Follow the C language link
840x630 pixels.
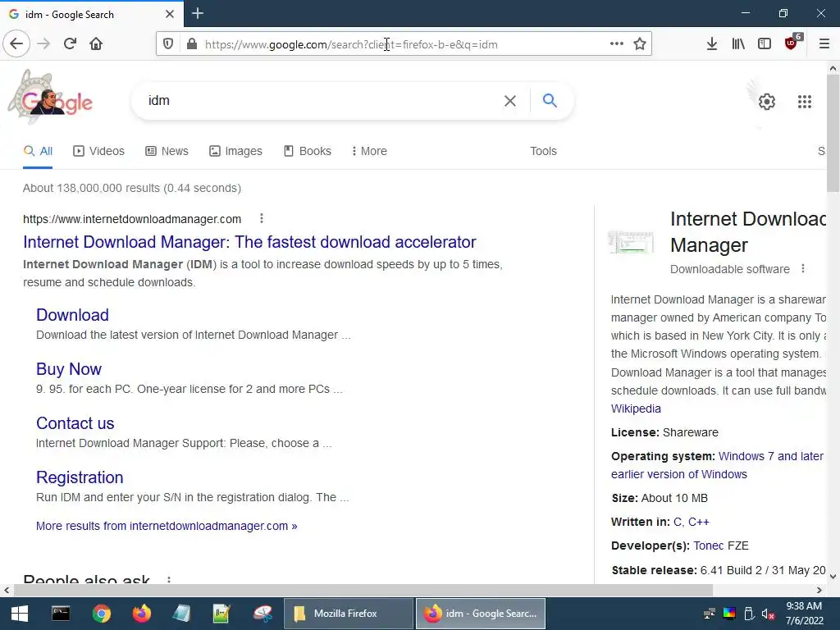[677, 522]
